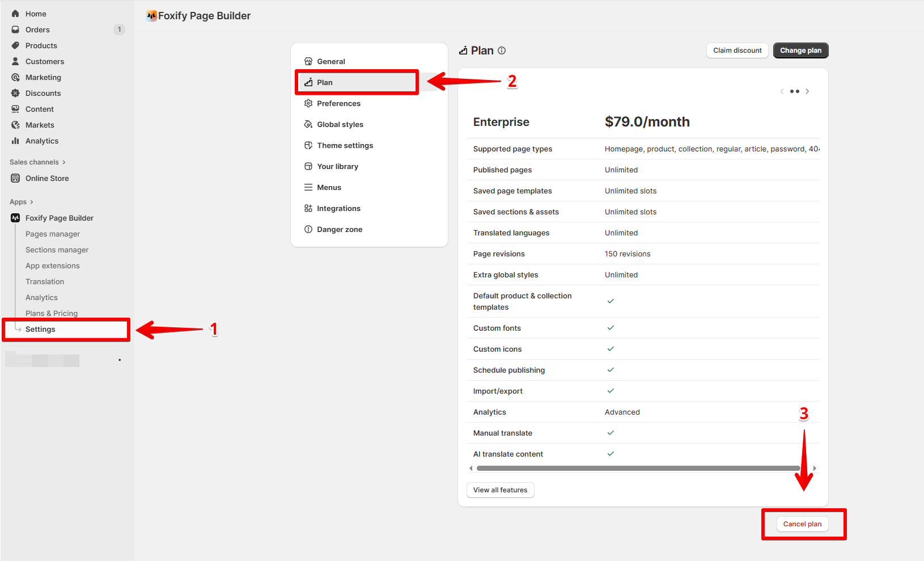The height and width of the screenshot is (561, 924).
Task: Click the Import/export checkmark
Action: point(611,391)
